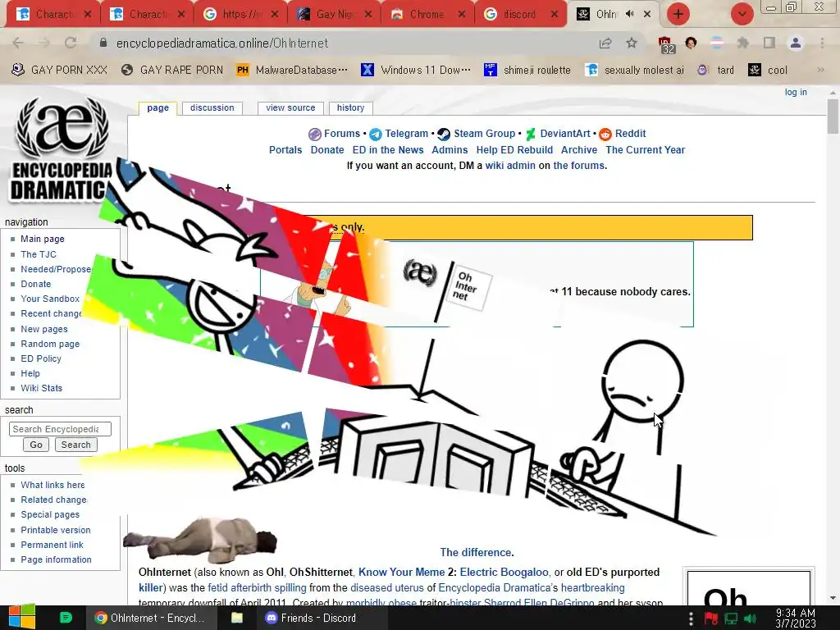Click the Steam icon in the header
Image resolution: width=840 pixels, height=630 pixels.
444,134
